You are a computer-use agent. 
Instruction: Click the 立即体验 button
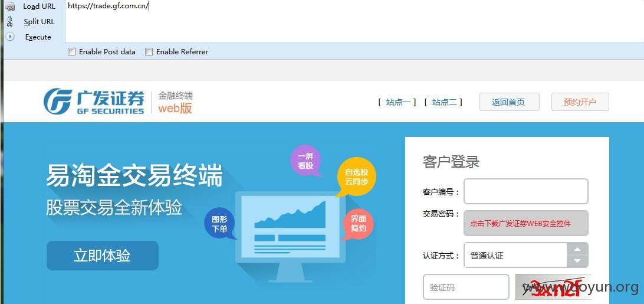click(102, 256)
